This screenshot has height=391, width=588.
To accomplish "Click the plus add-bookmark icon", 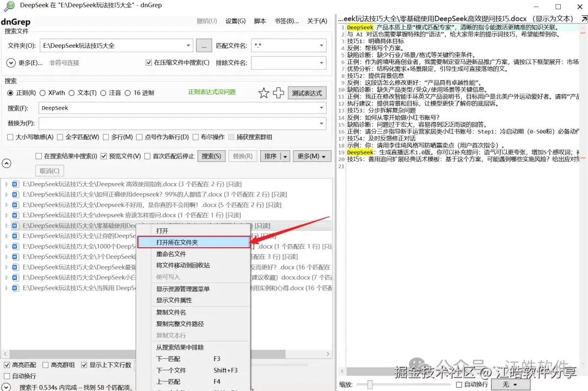I will tap(278, 93).
